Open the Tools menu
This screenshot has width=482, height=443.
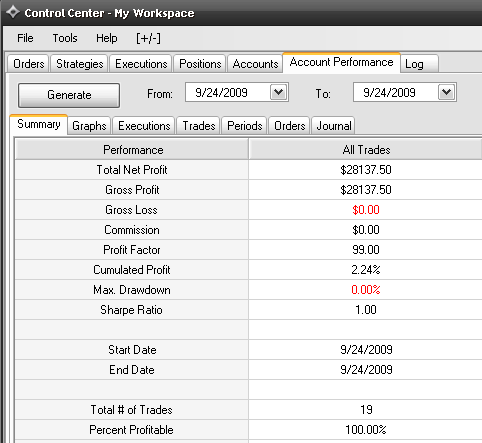pos(65,38)
